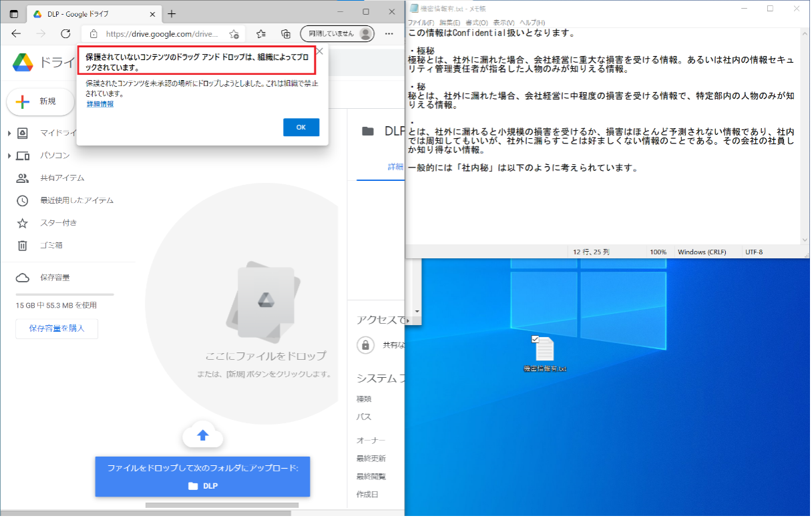Viewport: 812px width, 518px height.
Task: Expand the マイドライブ tree node
Action: point(9,134)
